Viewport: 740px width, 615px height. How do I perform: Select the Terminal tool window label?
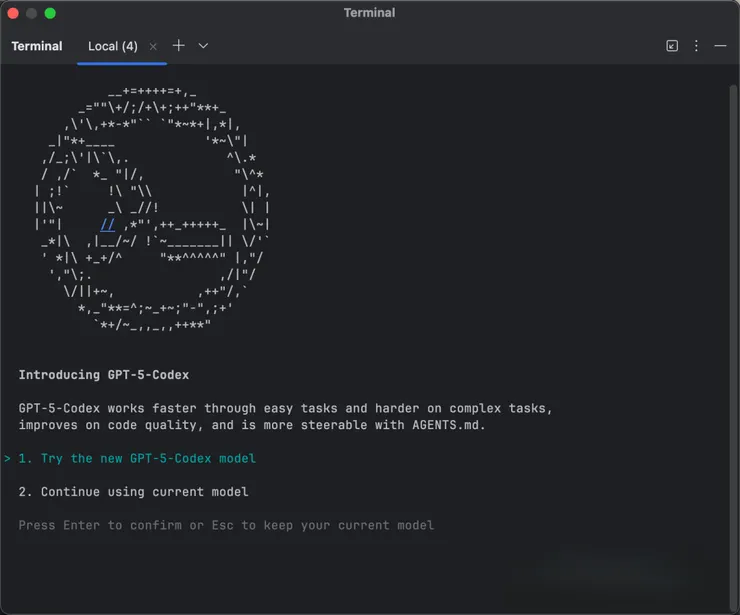click(37, 46)
